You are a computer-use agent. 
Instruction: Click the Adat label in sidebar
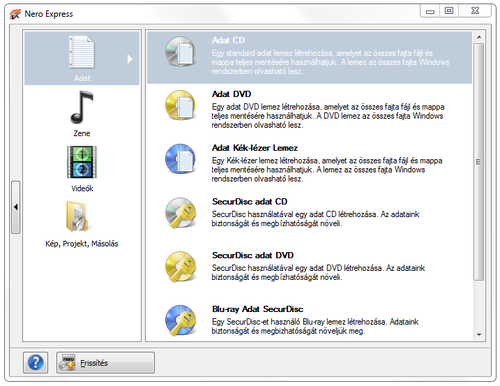click(82, 78)
